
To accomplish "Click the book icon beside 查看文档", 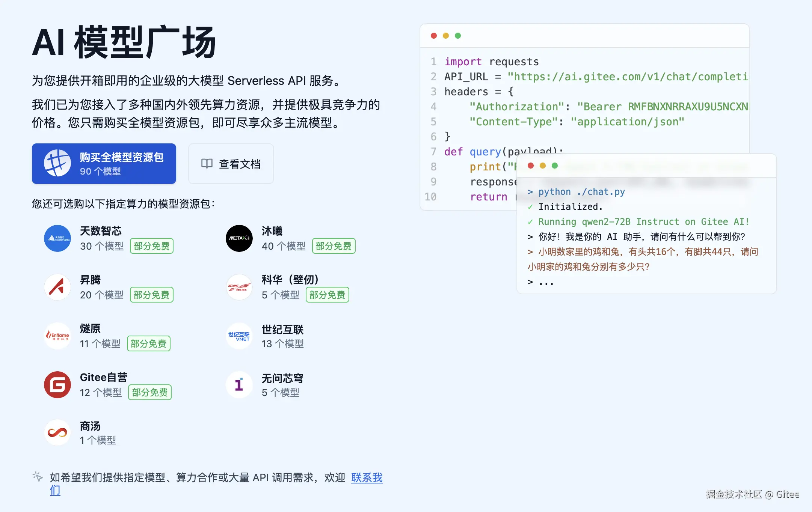I will point(207,164).
